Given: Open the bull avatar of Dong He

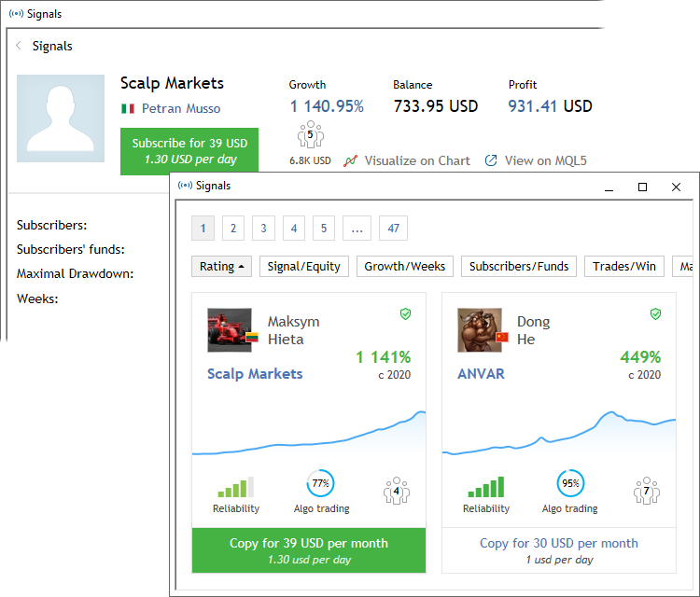Looking at the screenshot, I should pos(480,330).
